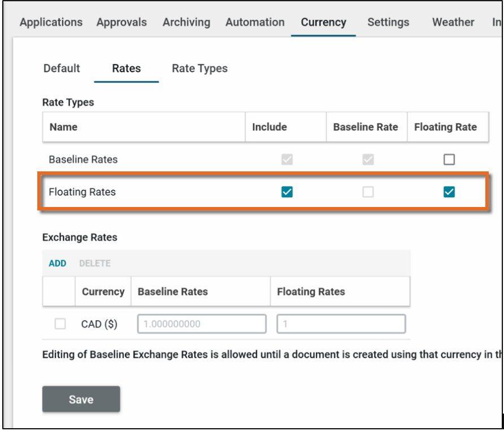
Task: Toggle Floating Rate checkbox for Baseline Rates
Action: tap(449, 160)
